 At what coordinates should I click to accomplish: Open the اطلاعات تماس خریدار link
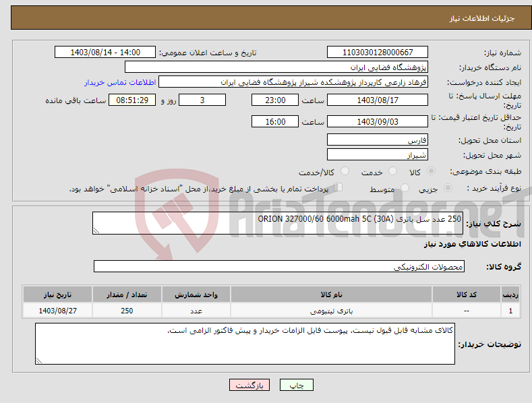pyautogui.click(x=120, y=82)
